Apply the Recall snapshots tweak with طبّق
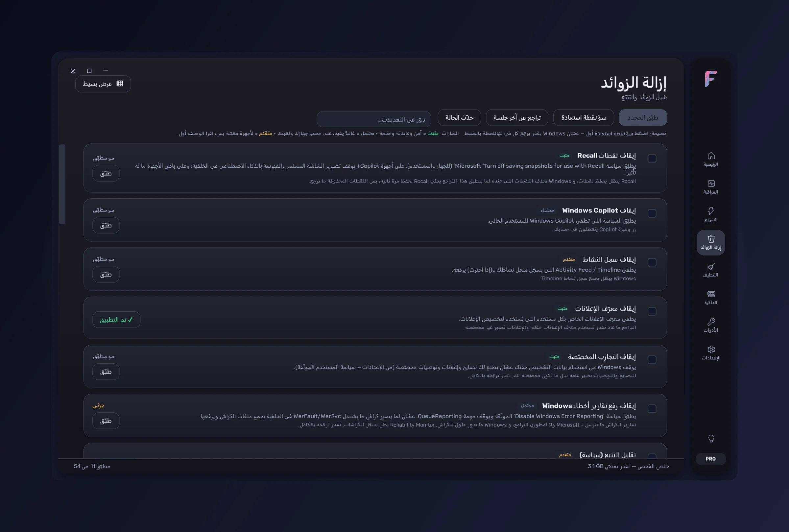 click(106, 173)
